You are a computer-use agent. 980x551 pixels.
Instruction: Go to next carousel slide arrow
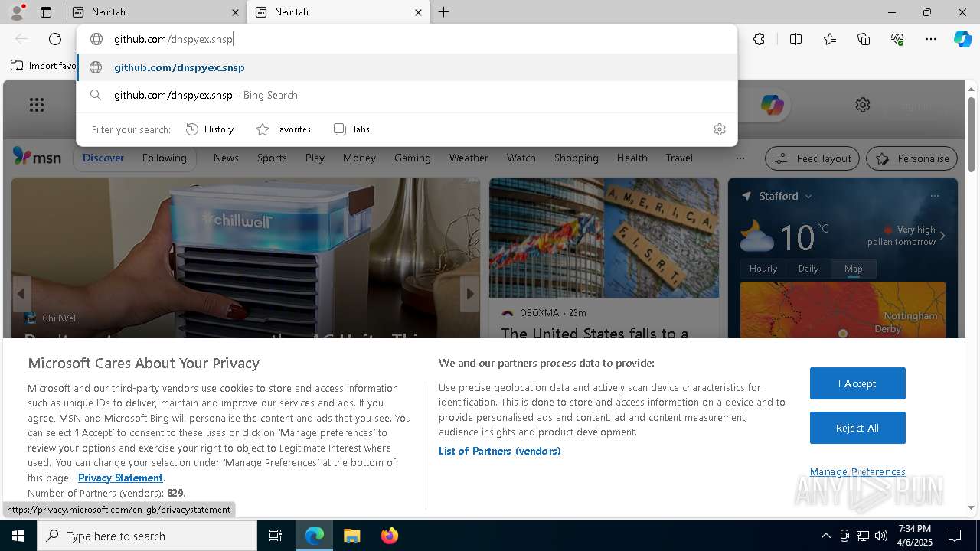pos(469,294)
